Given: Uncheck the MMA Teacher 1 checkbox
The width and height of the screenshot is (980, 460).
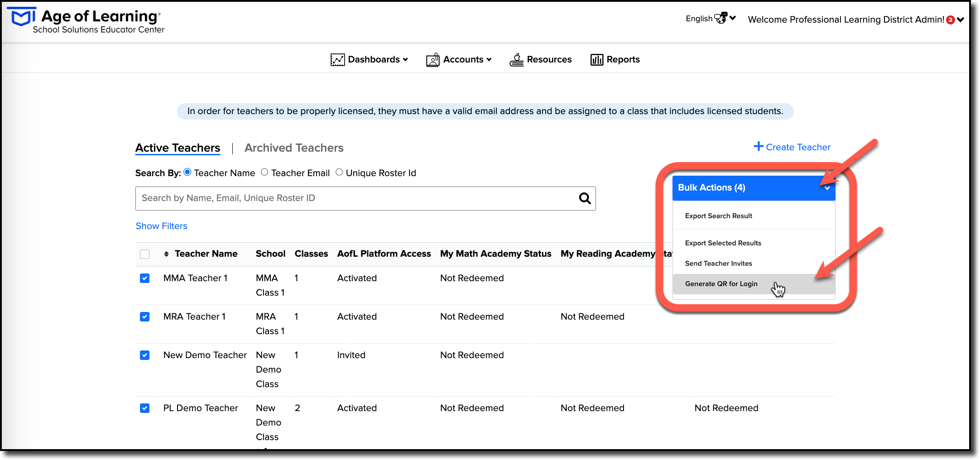Looking at the screenshot, I should [x=145, y=278].
